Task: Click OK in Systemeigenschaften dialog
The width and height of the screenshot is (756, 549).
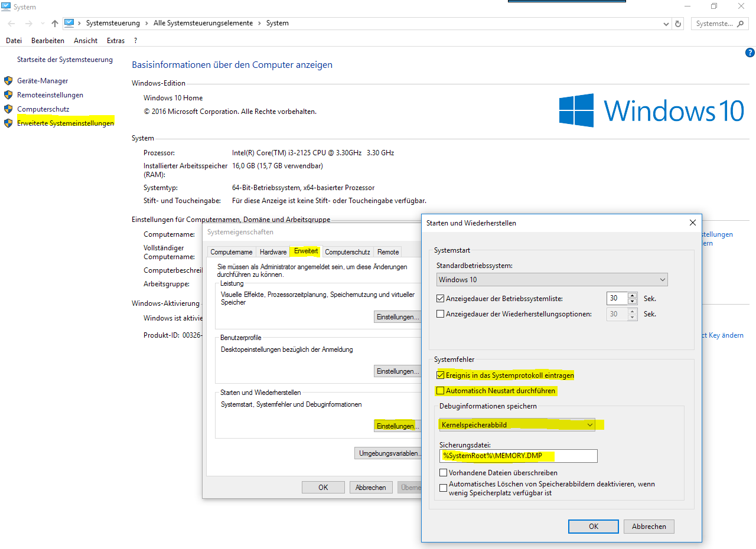Action: (323, 488)
